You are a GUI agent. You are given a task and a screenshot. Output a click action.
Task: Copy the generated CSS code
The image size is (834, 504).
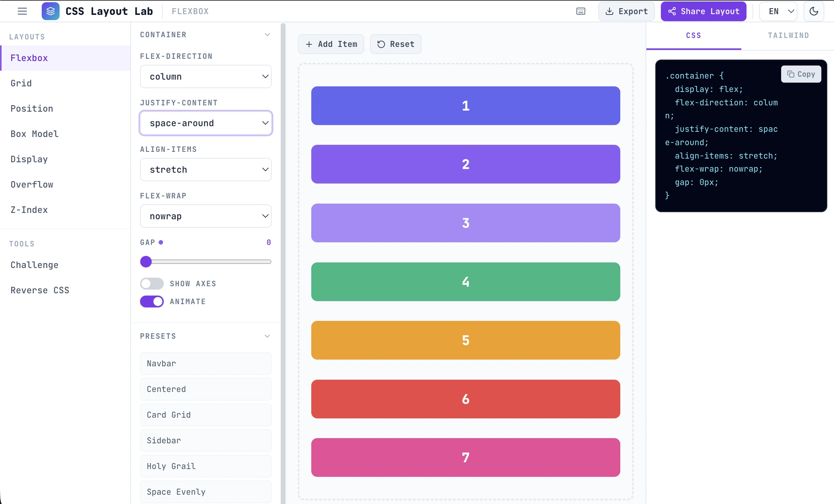coord(801,74)
